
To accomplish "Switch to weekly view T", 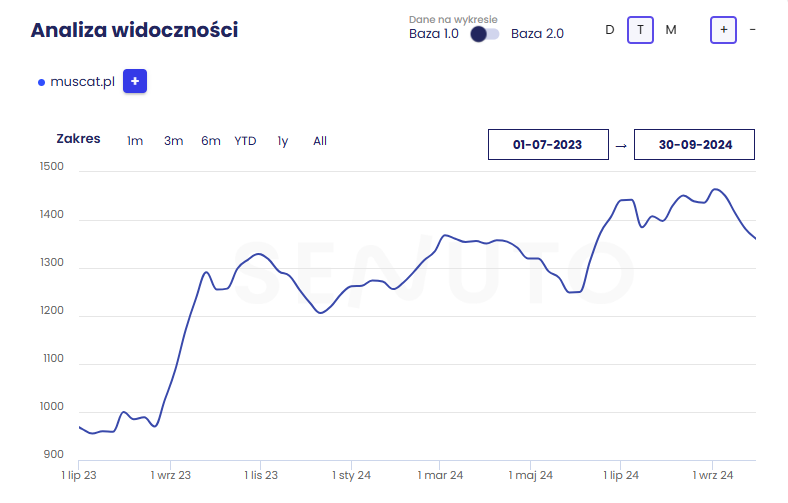I will pos(640,30).
